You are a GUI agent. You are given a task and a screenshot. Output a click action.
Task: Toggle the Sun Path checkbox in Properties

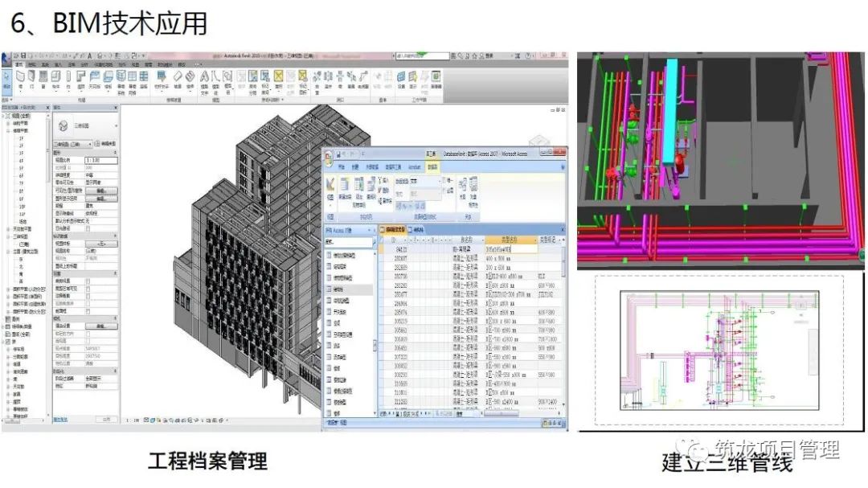(88, 228)
